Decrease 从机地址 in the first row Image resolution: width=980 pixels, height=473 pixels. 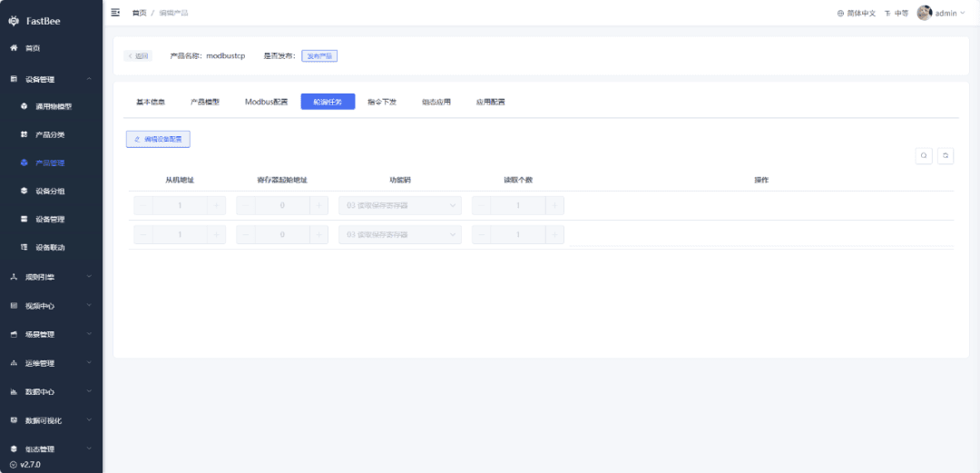tap(143, 205)
